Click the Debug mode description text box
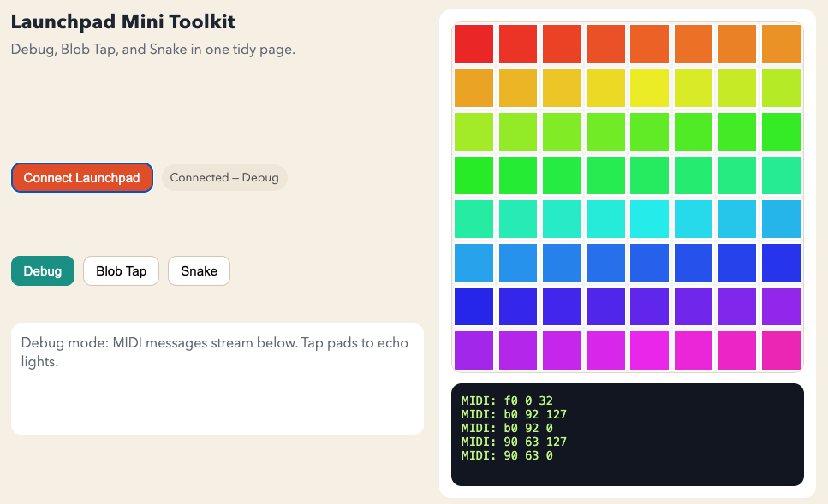 click(x=217, y=378)
